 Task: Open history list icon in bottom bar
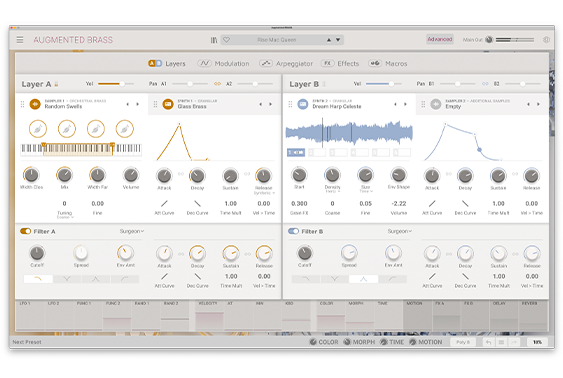[501, 342]
